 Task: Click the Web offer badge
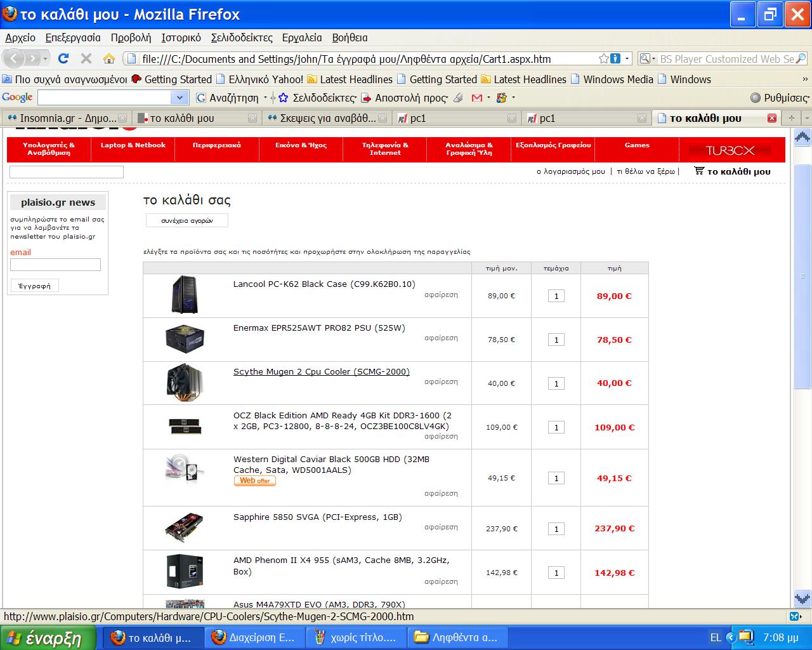[254, 481]
